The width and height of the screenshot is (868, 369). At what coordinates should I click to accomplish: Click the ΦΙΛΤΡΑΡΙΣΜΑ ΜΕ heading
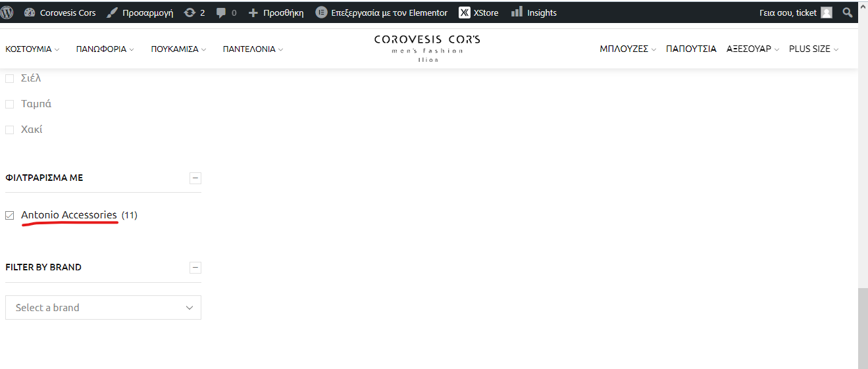[x=44, y=178]
